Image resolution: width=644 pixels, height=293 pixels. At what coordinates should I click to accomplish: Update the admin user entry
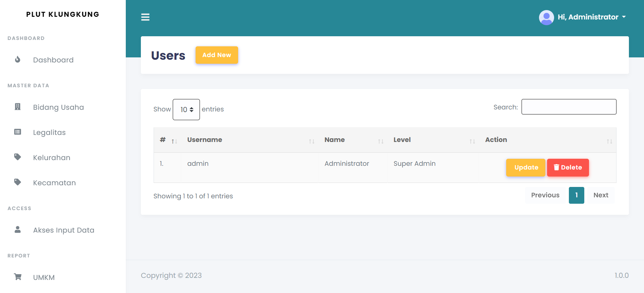click(526, 167)
